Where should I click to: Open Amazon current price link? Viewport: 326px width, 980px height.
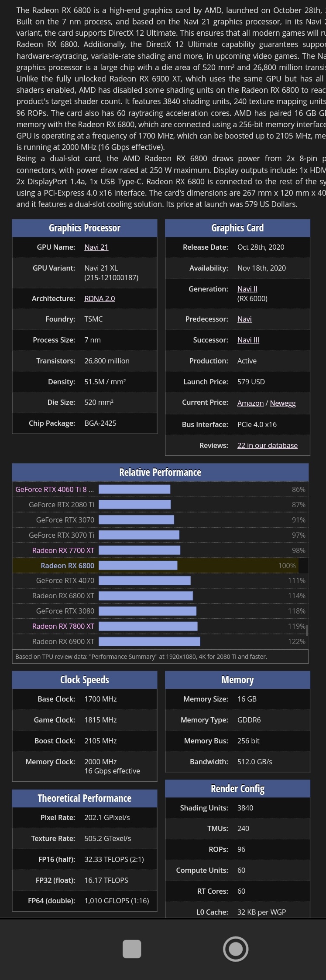pyautogui.click(x=250, y=403)
